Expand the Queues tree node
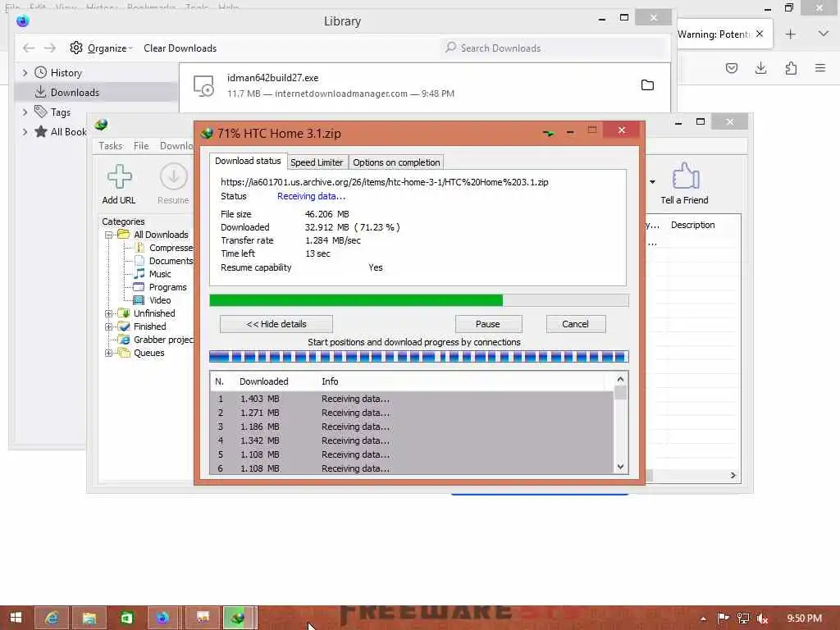Screen dimensions: 840x630 (x=109, y=353)
